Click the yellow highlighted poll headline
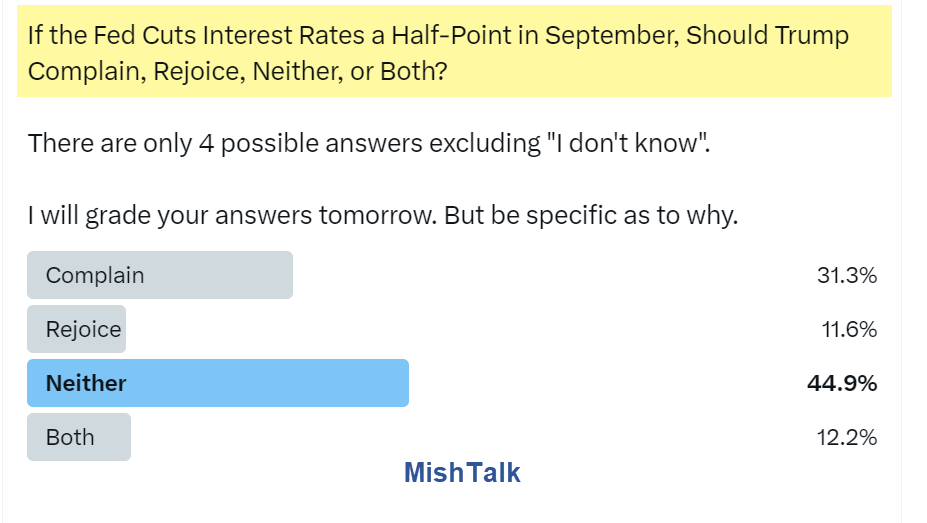Screen dimensions: 927x523 click(x=454, y=51)
